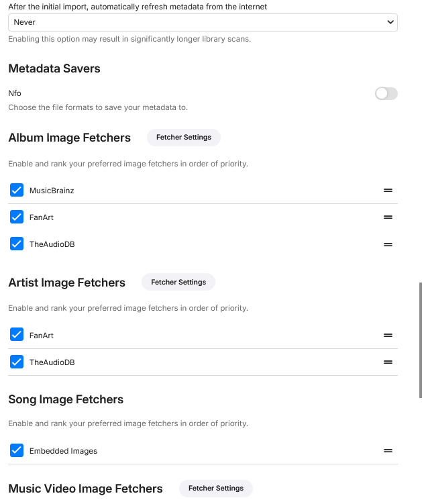The width and height of the screenshot is (422, 504).
Task: Click the album FanArt reorder handle
Action: coord(388,217)
